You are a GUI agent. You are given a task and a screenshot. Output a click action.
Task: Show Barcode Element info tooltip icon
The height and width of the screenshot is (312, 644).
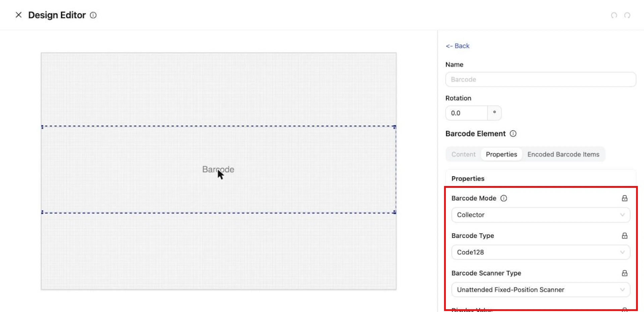513,134
